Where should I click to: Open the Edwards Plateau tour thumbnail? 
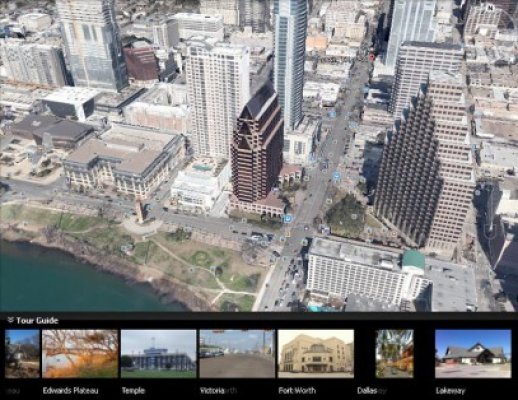80,354
